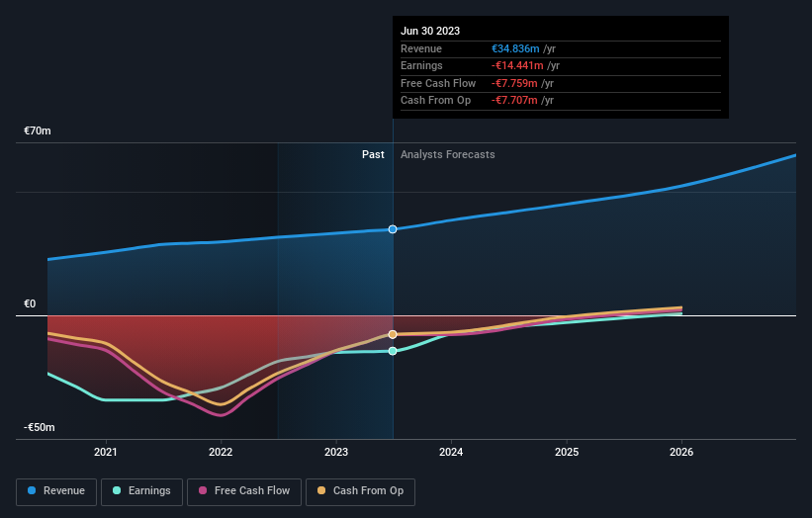
Task: Click the Past section label
Action: point(373,154)
